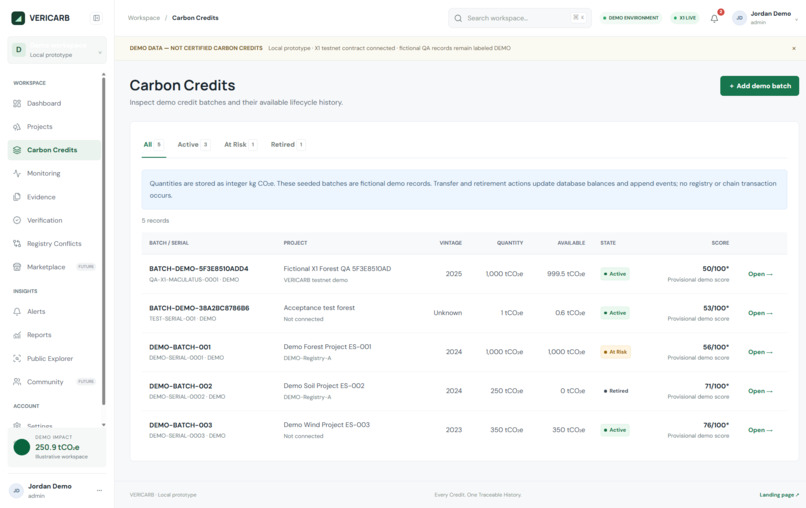Open the DEMO-BATCH-001 row link

(760, 352)
